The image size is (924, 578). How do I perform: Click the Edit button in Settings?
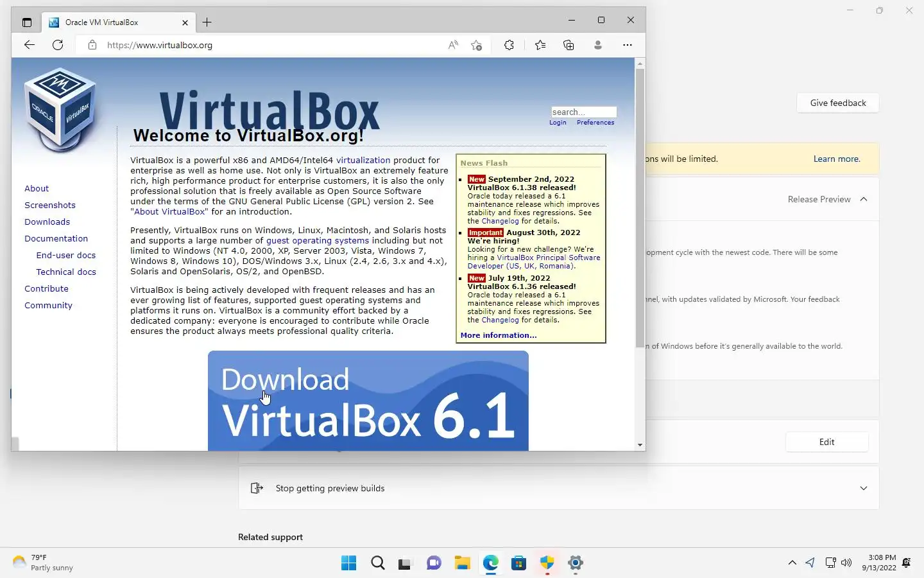(x=826, y=442)
